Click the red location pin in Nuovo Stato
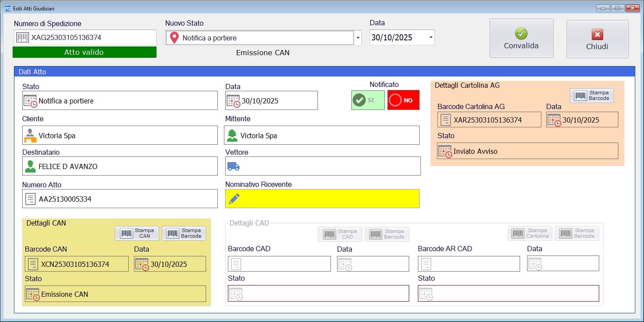Viewport: 644px width, 322px height. click(174, 38)
